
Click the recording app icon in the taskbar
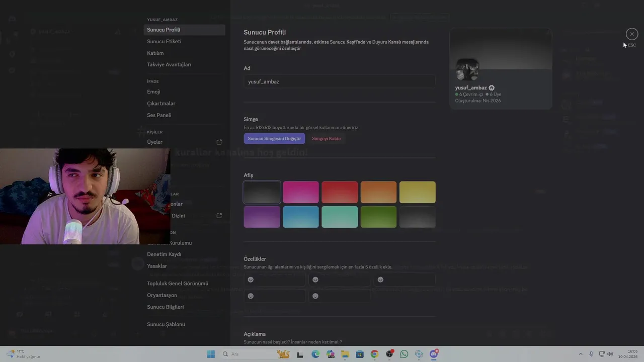point(389,354)
